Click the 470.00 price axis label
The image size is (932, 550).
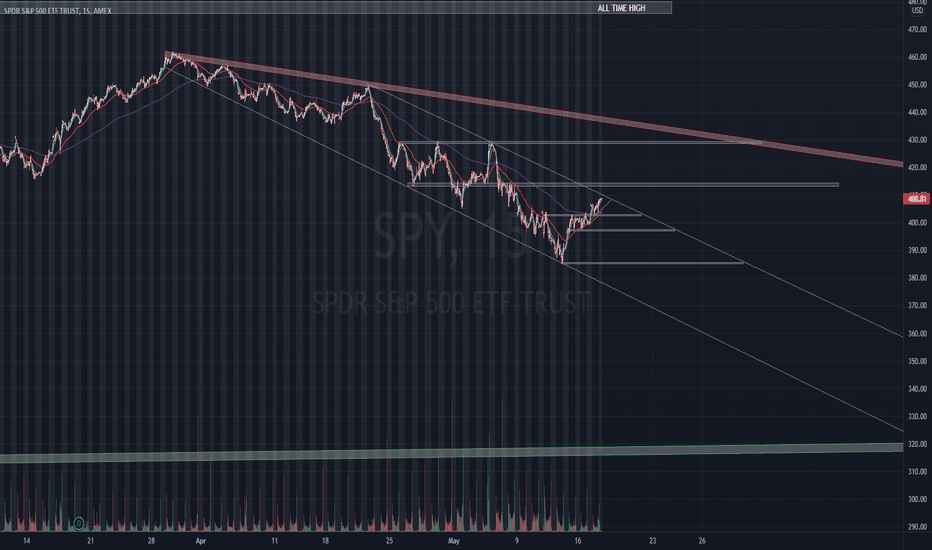[918, 29]
